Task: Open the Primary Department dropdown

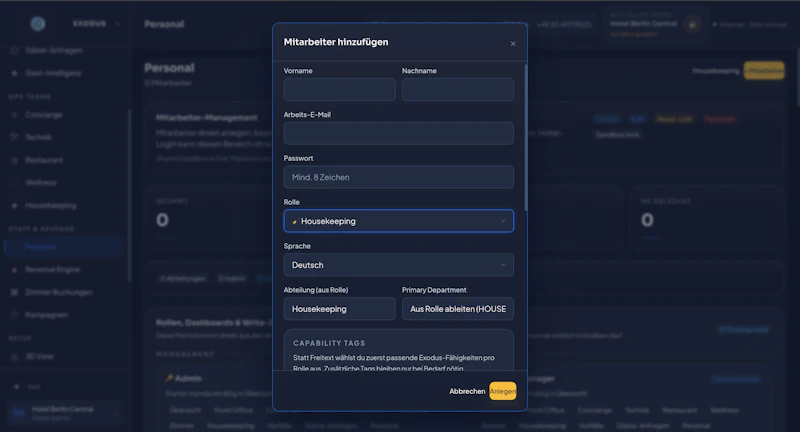Action: click(458, 309)
